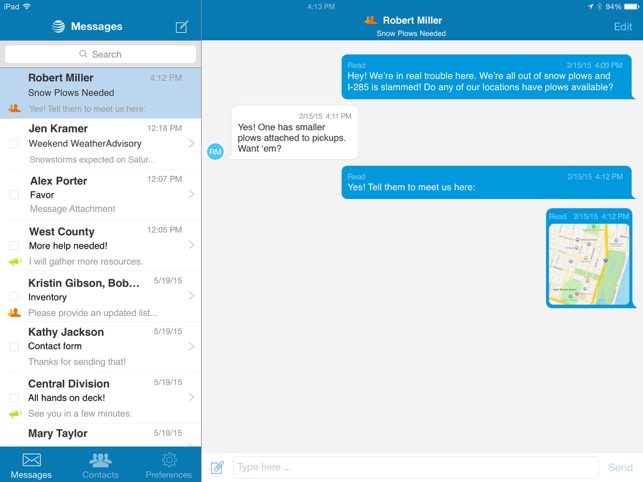Open Alex Porter thread via chevron
The height and width of the screenshot is (482, 643).
(x=191, y=194)
